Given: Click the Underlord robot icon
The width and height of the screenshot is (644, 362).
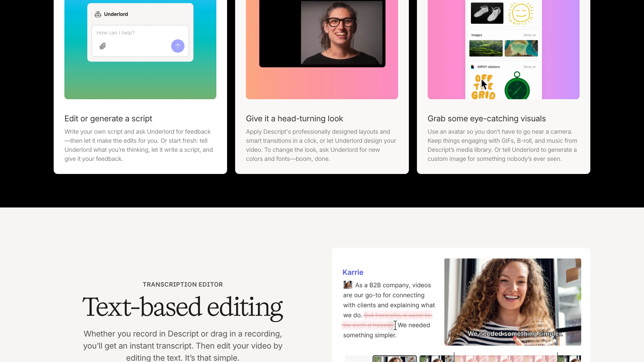Looking at the screenshot, I should tap(98, 14).
